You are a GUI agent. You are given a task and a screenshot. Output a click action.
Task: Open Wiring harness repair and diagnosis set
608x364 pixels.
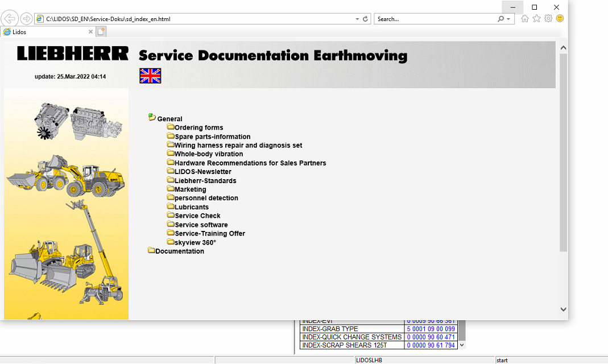[238, 146]
